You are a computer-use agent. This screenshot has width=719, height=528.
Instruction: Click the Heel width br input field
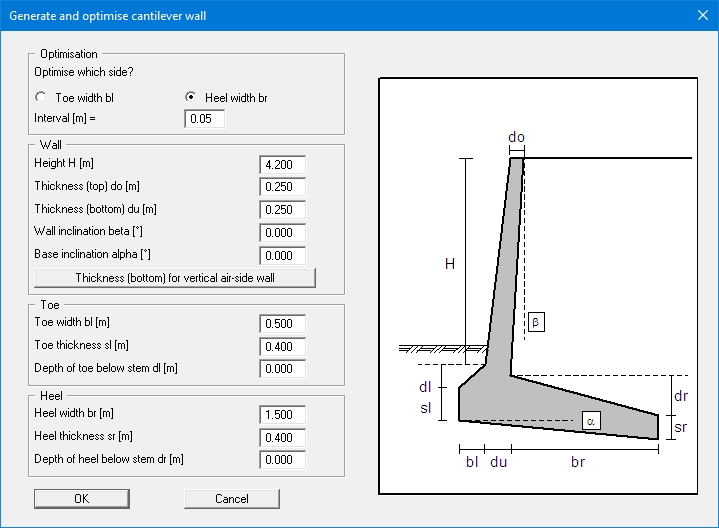pyautogui.click(x=282, y=414)
